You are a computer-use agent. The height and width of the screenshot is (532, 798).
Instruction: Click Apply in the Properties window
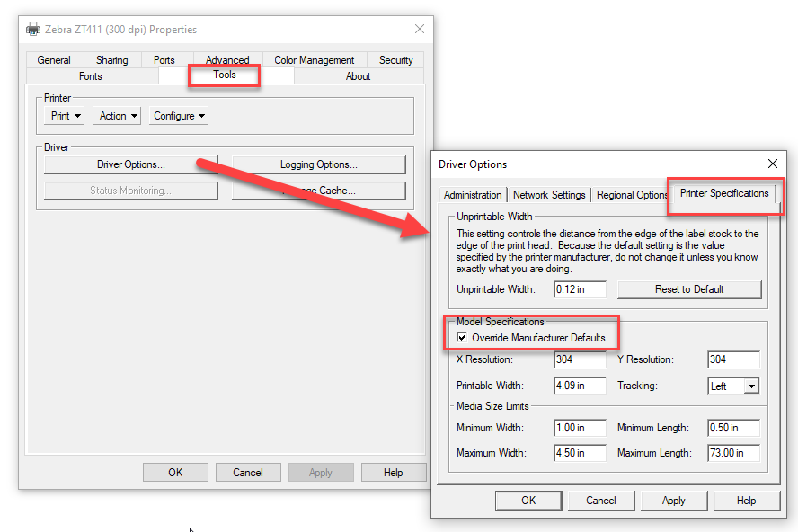321,473
